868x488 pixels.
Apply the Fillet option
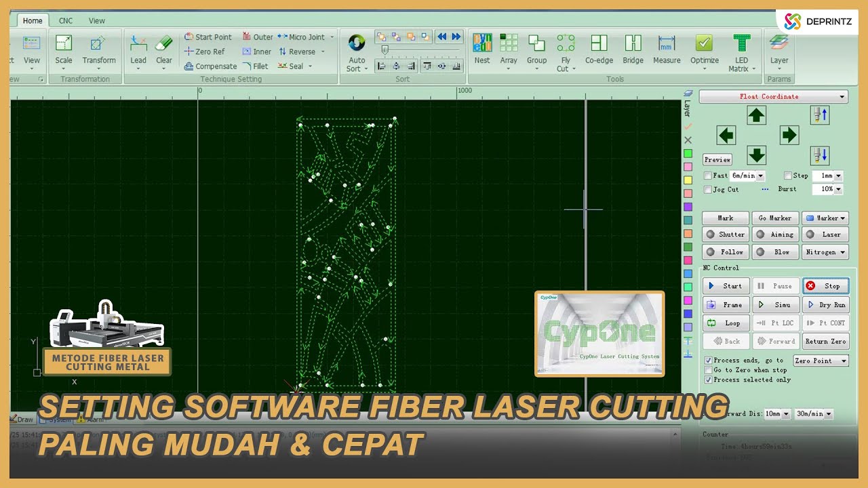click(x=255, y=66)
